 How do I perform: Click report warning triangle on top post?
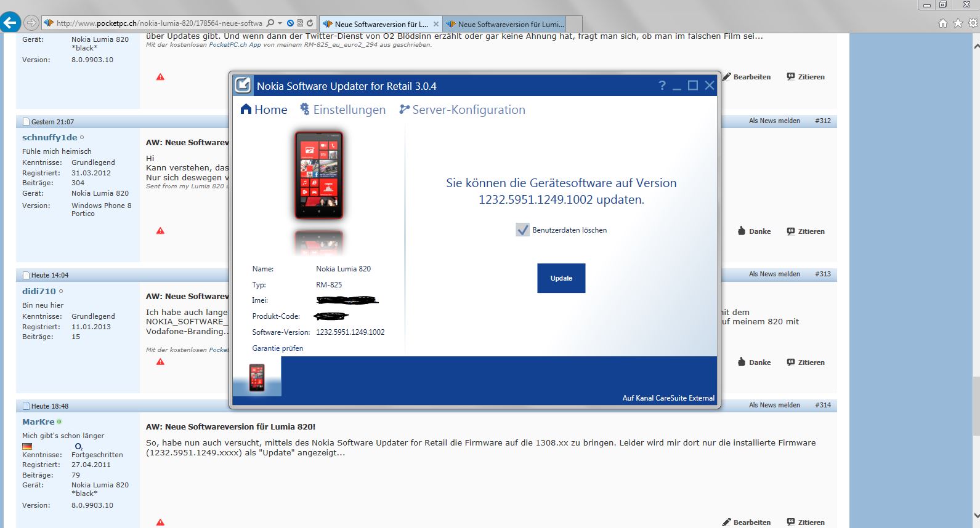tap(160, 77)
